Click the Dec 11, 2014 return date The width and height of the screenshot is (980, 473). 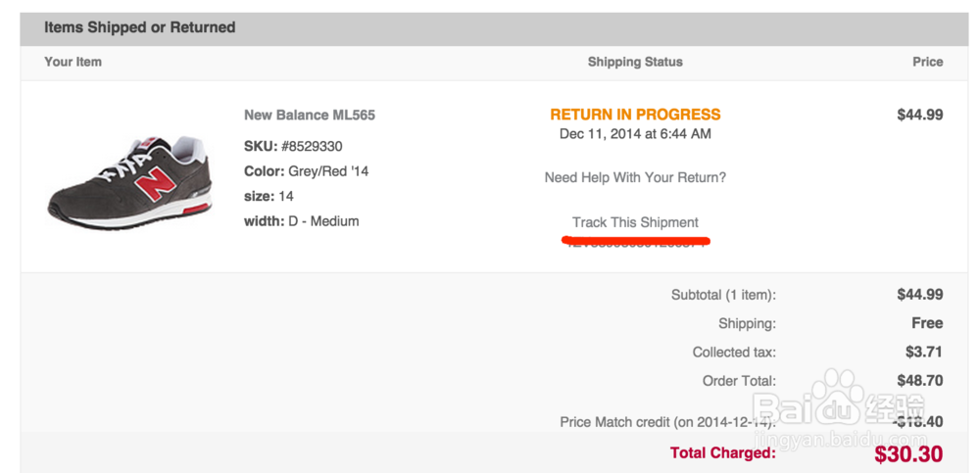[x=635, y=134]
